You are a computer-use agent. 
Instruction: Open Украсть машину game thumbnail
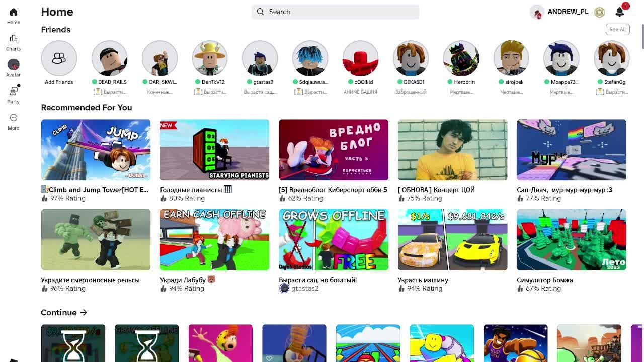pyautogui.click(x=452, y=240)
